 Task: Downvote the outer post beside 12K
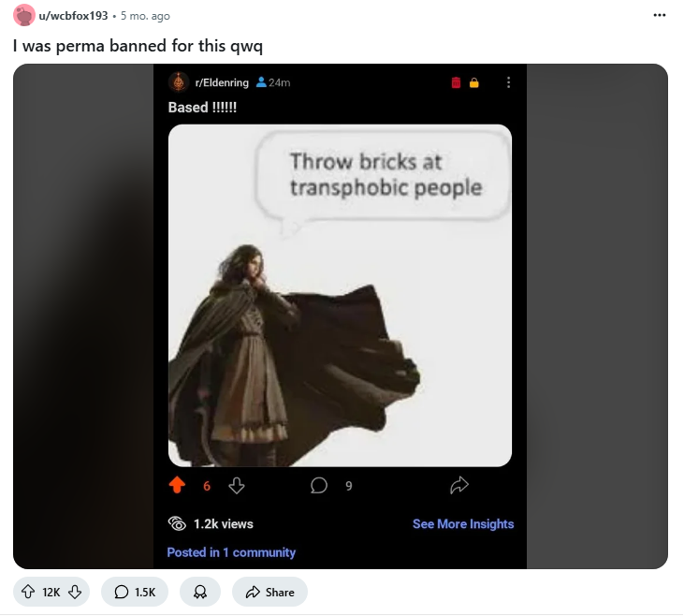(75, 592)
